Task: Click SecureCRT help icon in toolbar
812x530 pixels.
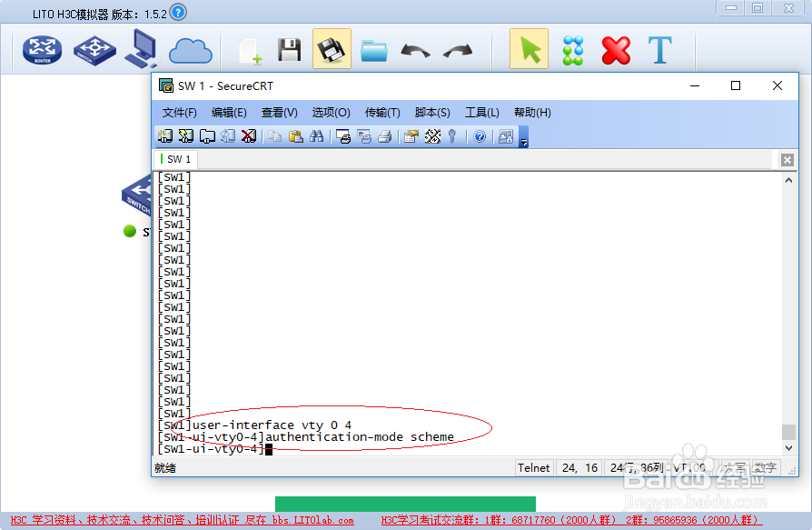Action: click(x=480, y=136)
